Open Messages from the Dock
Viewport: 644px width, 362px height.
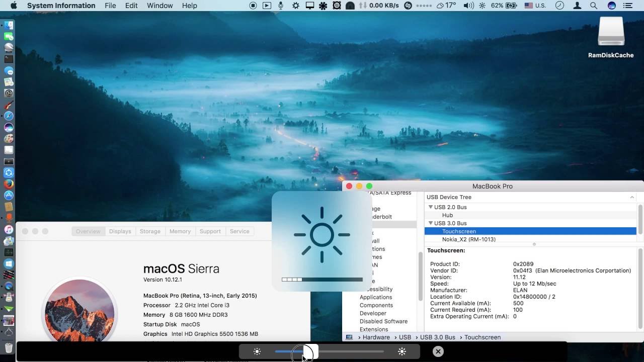click(x=9, y=71)
